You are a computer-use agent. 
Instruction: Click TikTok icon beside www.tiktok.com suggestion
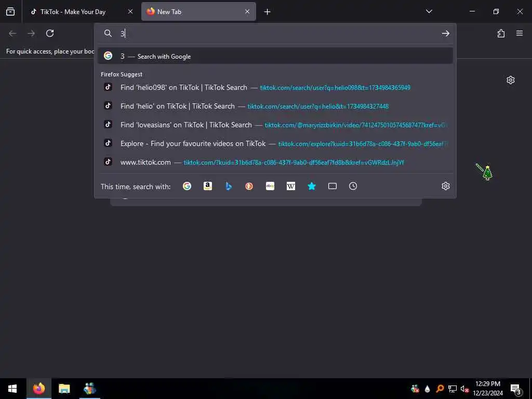point(108,162)
